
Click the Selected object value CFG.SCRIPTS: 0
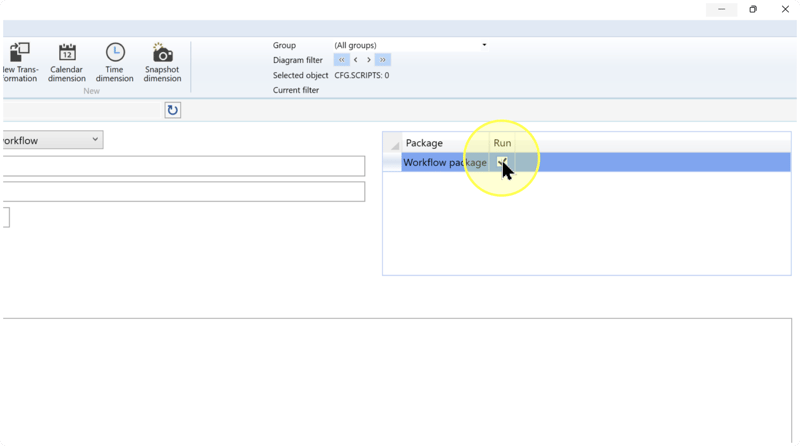click(x=362, y=75)
